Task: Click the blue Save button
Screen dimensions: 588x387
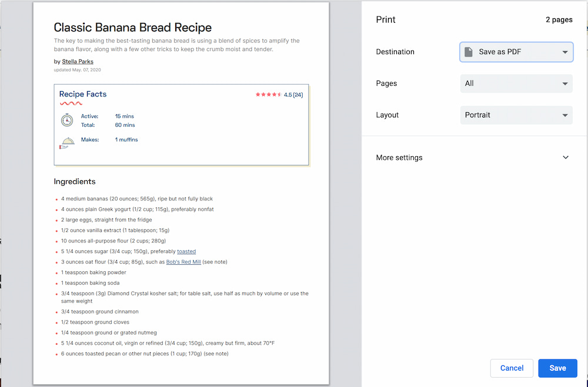Action: tap(557, 368)
